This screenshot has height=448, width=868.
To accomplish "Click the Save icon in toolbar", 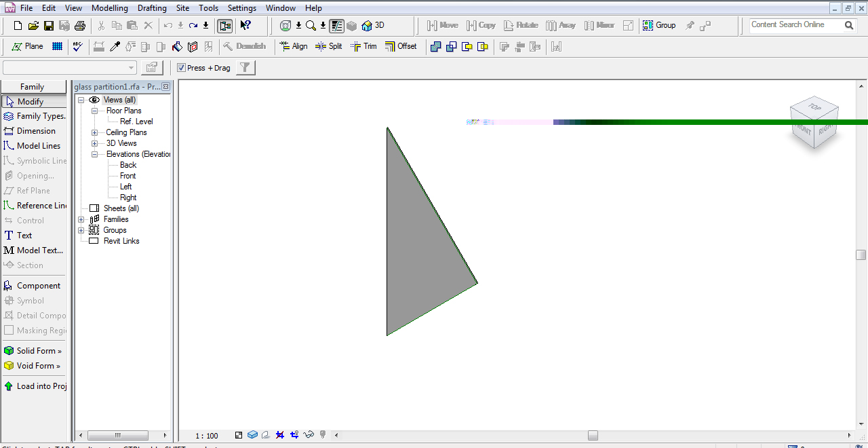I will tap(49, 26).
